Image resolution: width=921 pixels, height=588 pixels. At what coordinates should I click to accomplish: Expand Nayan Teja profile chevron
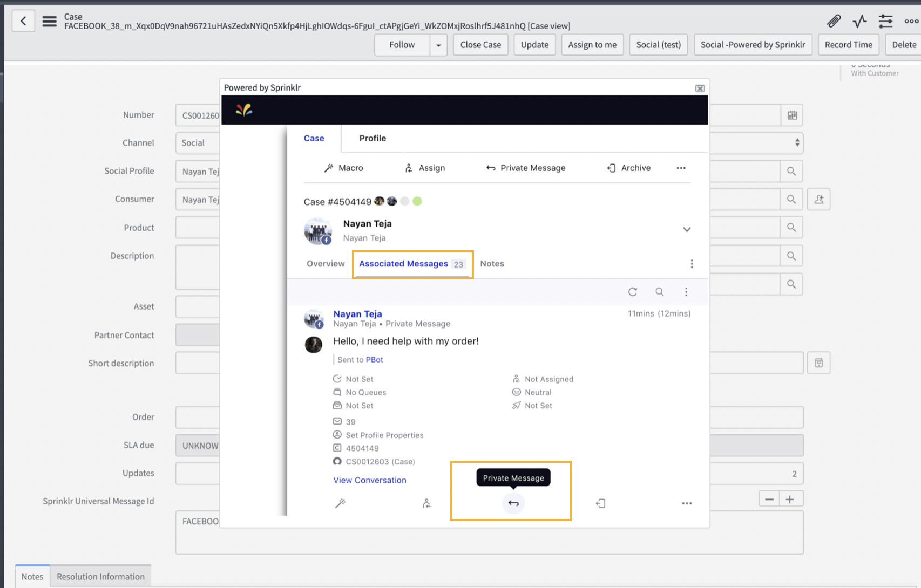tap(687, 229)
